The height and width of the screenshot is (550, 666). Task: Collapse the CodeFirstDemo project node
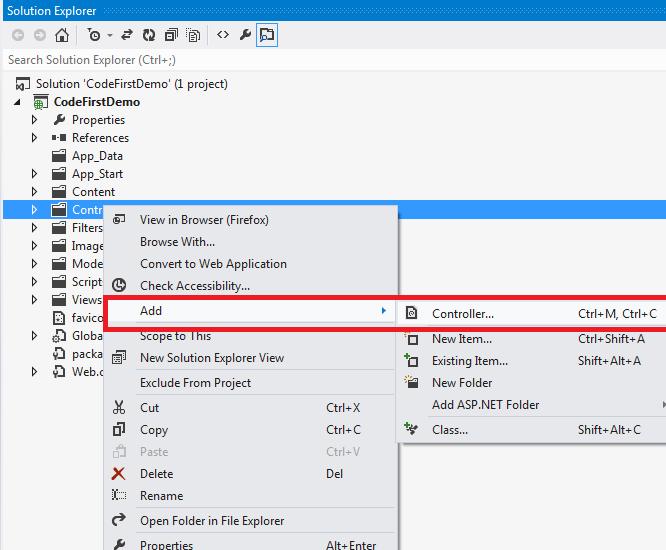coord(17,102)
